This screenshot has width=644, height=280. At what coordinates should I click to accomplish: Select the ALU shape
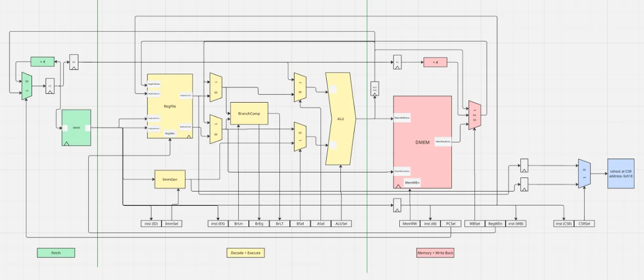click(341, 119)
